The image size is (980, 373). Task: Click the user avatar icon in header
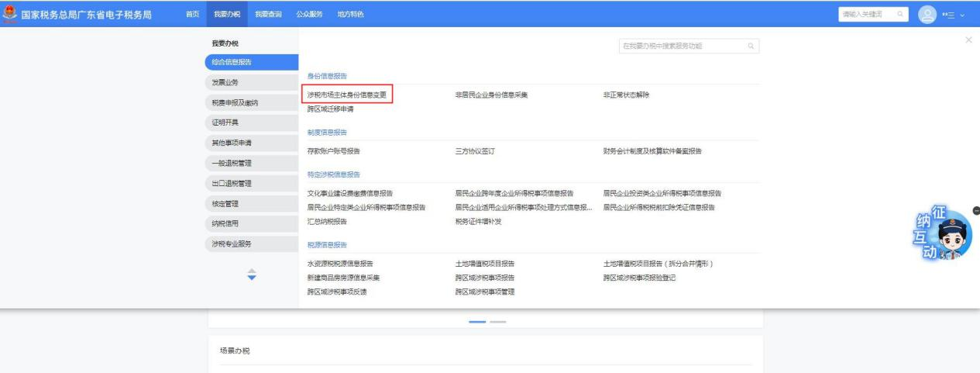tap(927, 14)
